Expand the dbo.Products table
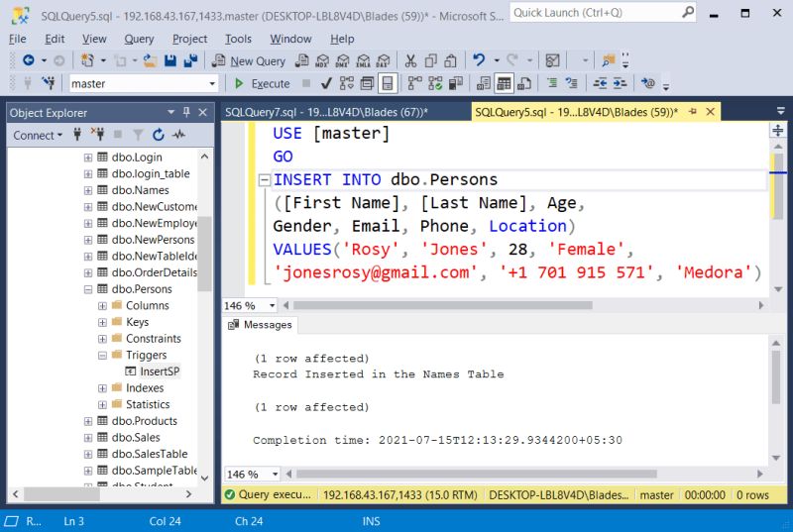 (88, 421)
